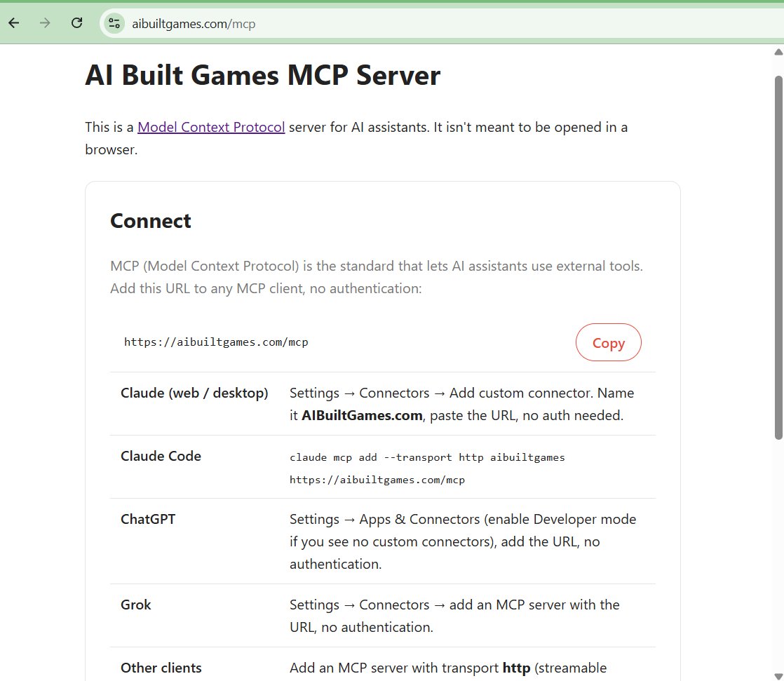Click the Apps & Connectors instruction text

pos(463,541)
